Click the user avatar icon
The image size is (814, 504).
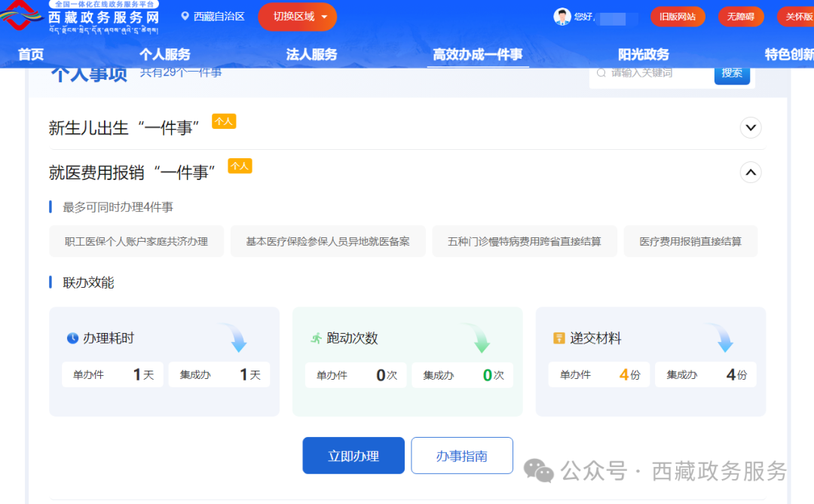click(x=562, y=17)
